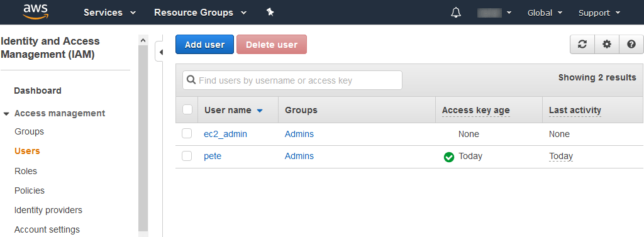Open the blurred account name dropdown
This screenshot has height=237, width=644.
[x=494, y=13]
